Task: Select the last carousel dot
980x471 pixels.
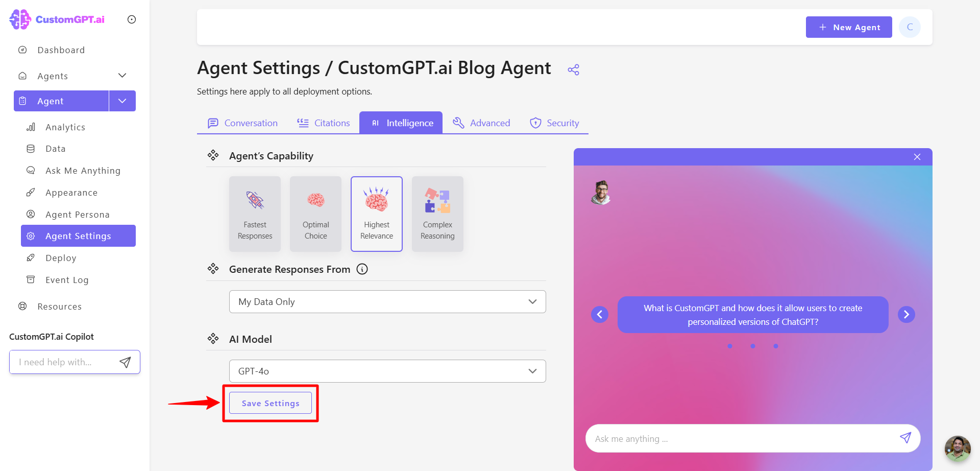Action: [x=776, y=346]
